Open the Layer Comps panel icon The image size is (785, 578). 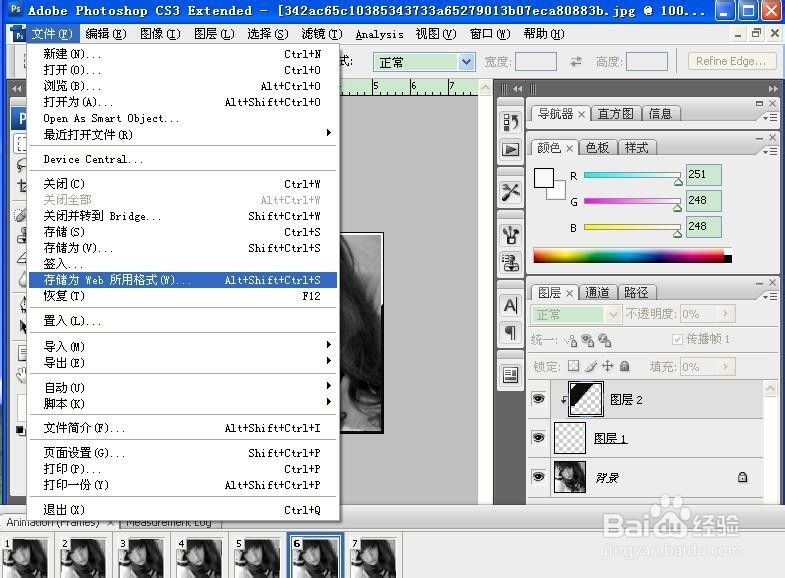click(511, 375)
